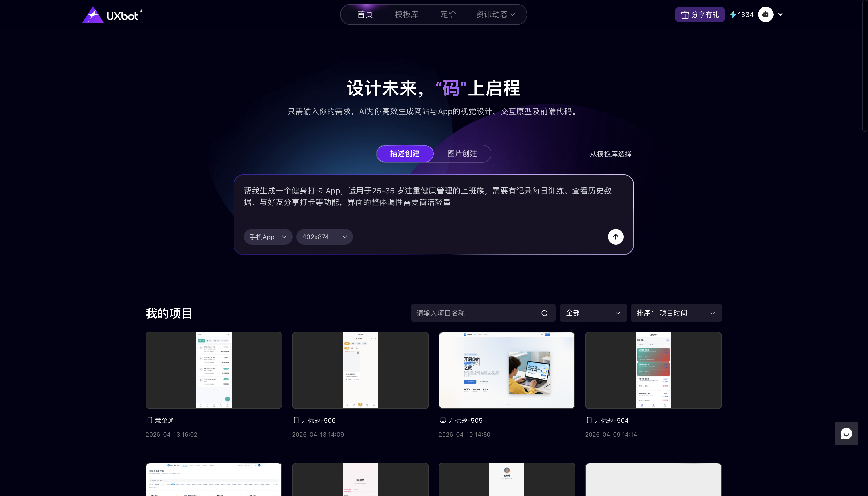The image size is (868, 496).
Task: Open the 无标题-504 project thumbnail
Action: 653,370
